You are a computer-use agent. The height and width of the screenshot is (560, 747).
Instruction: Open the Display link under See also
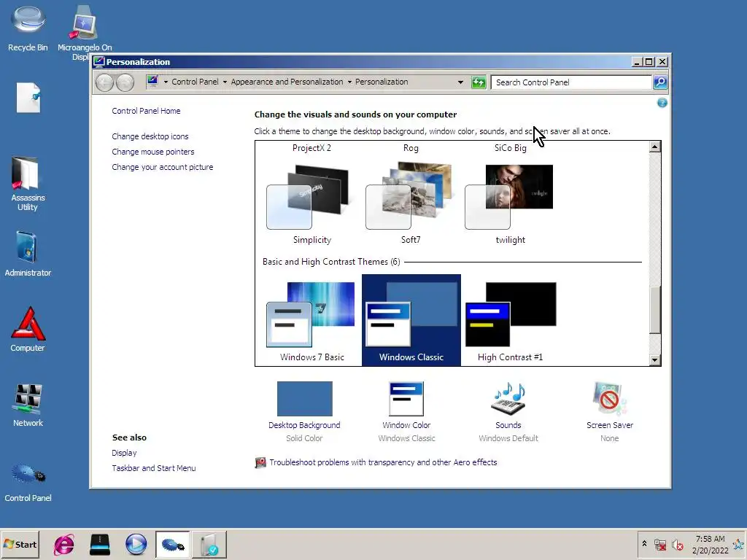124,453
